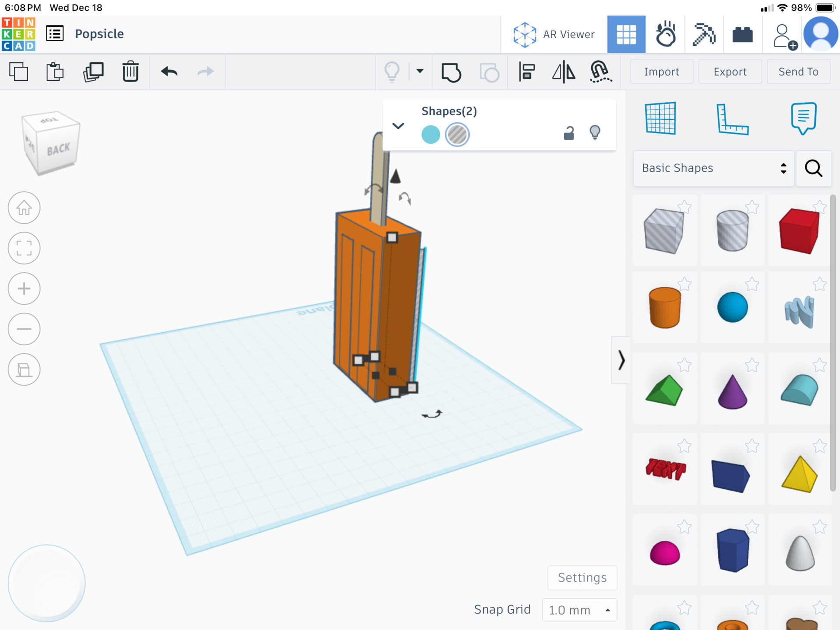Delete selected shapes with trash icon

pyautogui.click(x=130, y=72)
